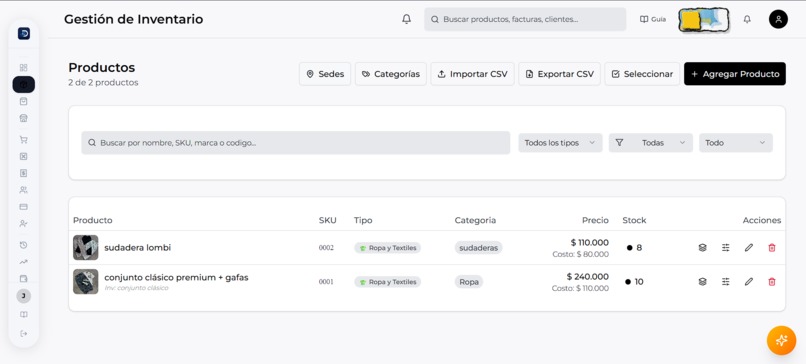Click the Categoría column header

point(475,220)
